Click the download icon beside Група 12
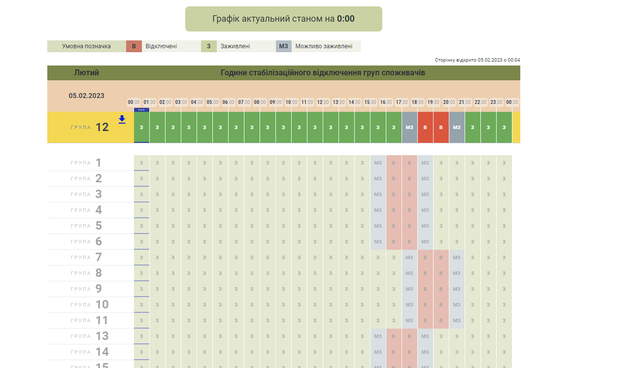640x368 pixels. point(122,119)
